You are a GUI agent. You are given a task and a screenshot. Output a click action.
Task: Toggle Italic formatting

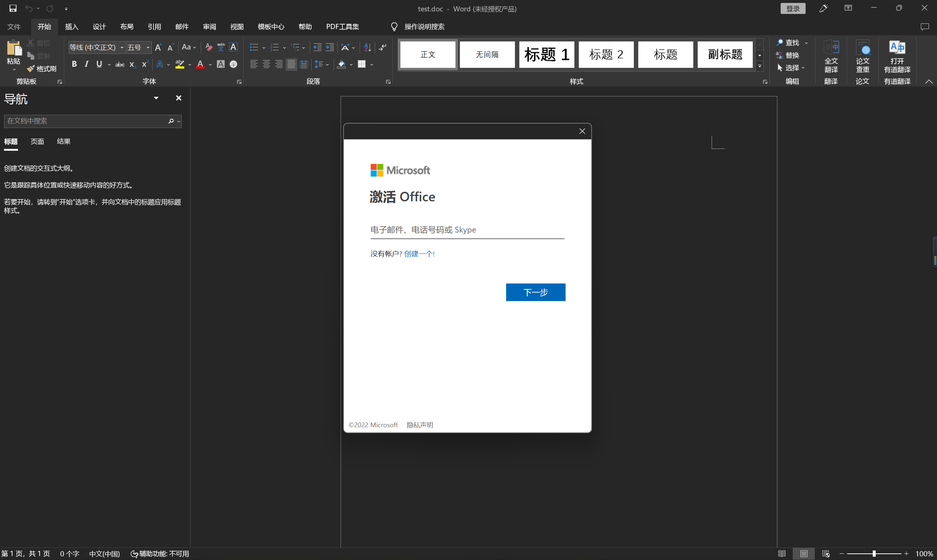(87, 64)
